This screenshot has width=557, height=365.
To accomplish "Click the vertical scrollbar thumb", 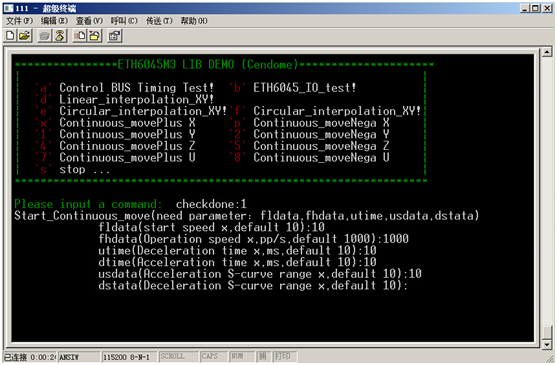I will (x=547, y=332).
